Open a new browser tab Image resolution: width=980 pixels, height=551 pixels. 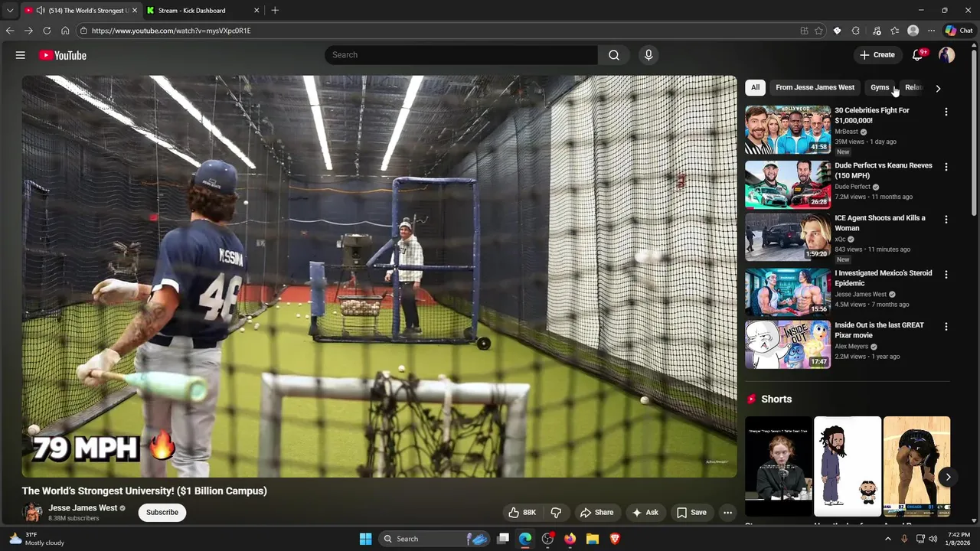point(275,11)
